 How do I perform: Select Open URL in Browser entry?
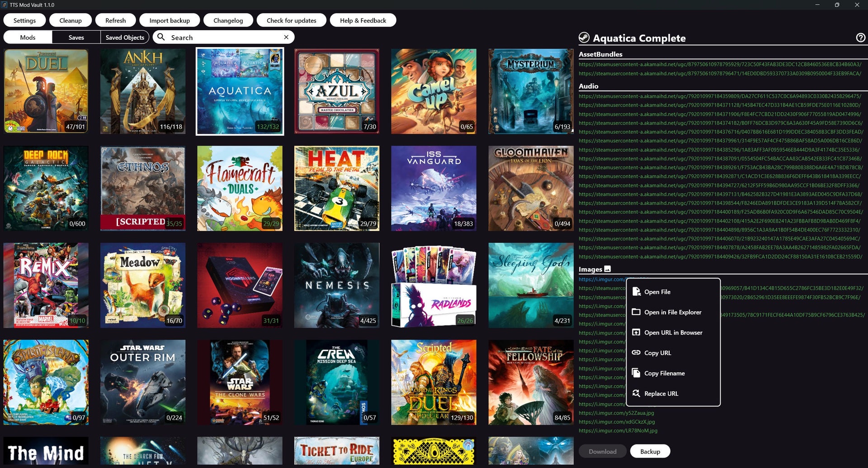pos(673,332)
